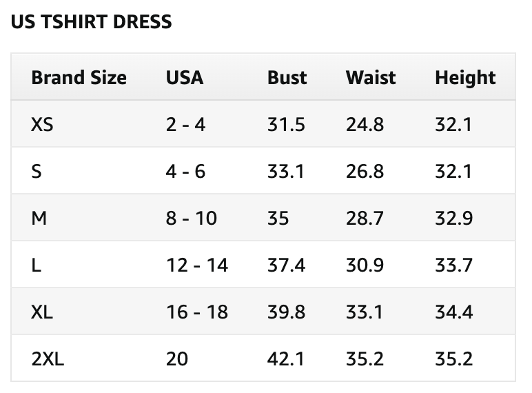Image resolution: width=532 pixels, height=393 pixels.
Task: Click the US TSHIRT DRESS heading
Action: [x=91, y=22]
